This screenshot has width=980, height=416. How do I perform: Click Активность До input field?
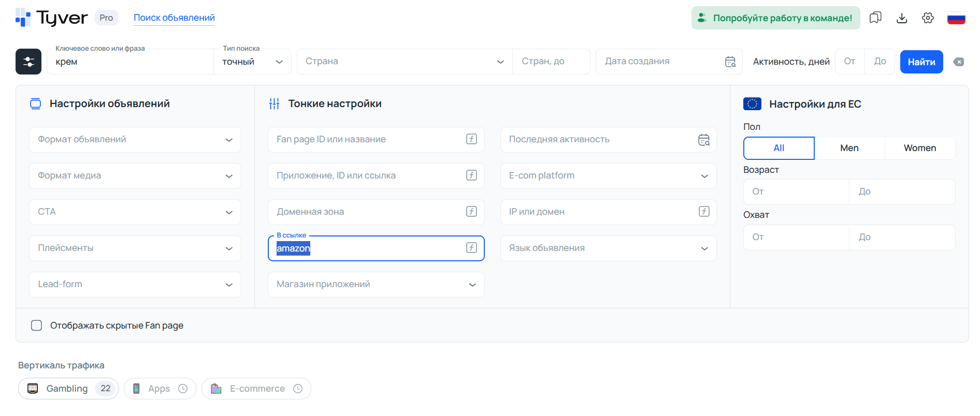880,62
